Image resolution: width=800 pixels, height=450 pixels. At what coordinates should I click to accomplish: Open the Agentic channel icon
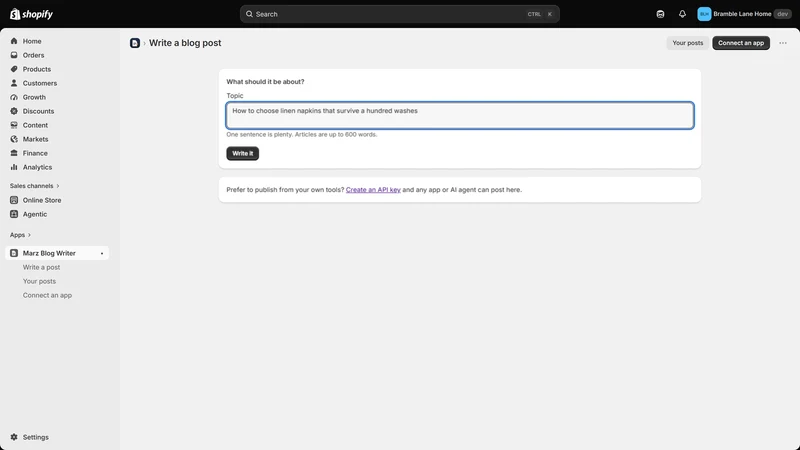click(x=14, y=214)
